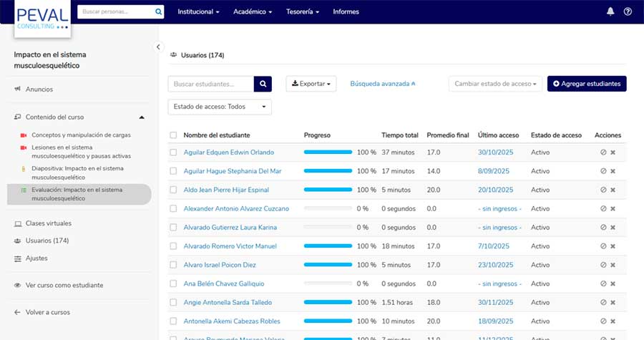
Task: Open the help question mark icon
Action: point(628,11)
